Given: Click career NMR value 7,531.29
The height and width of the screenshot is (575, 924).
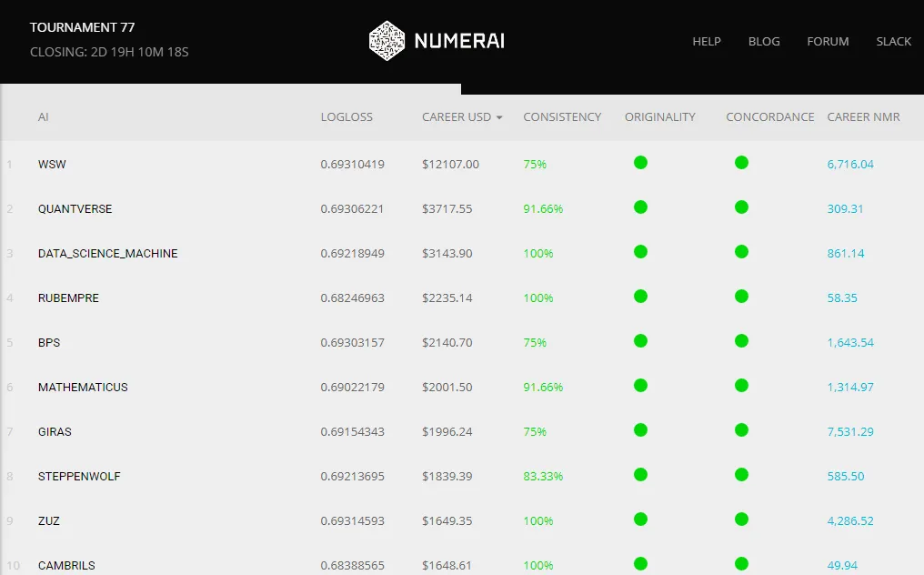Looking at the screenshot, I should coord(850,431).
